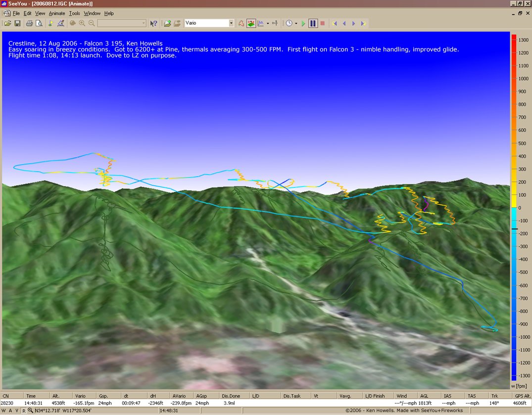Click the Save floppy disk icon
This screenshot has height=415, width=532.
click(17, 23)
